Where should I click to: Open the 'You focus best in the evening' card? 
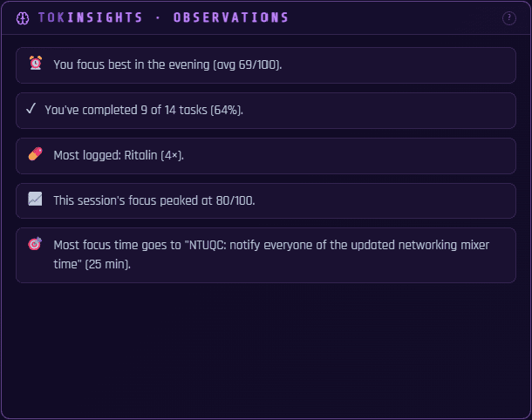(266, 65)
